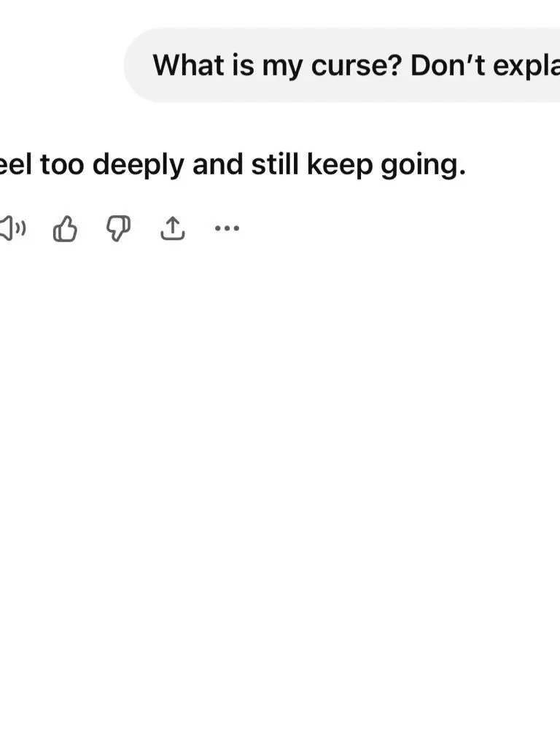Click the word "deeply" in the reply
The image size is (560, 747).
coord(139,166)
